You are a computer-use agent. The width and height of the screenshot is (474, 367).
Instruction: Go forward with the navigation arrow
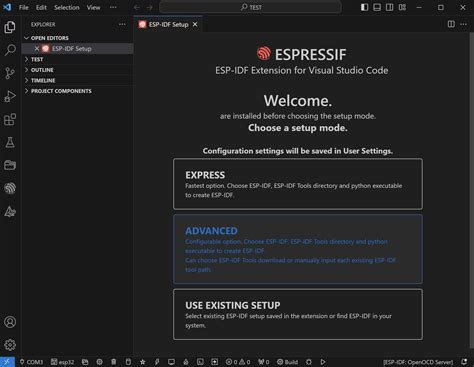(x=149, y=7)
